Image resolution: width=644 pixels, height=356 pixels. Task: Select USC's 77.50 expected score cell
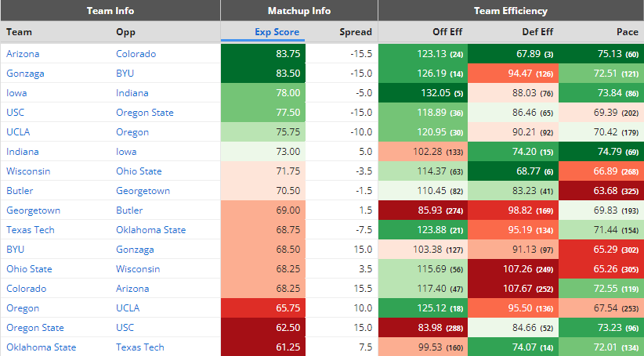263,113
